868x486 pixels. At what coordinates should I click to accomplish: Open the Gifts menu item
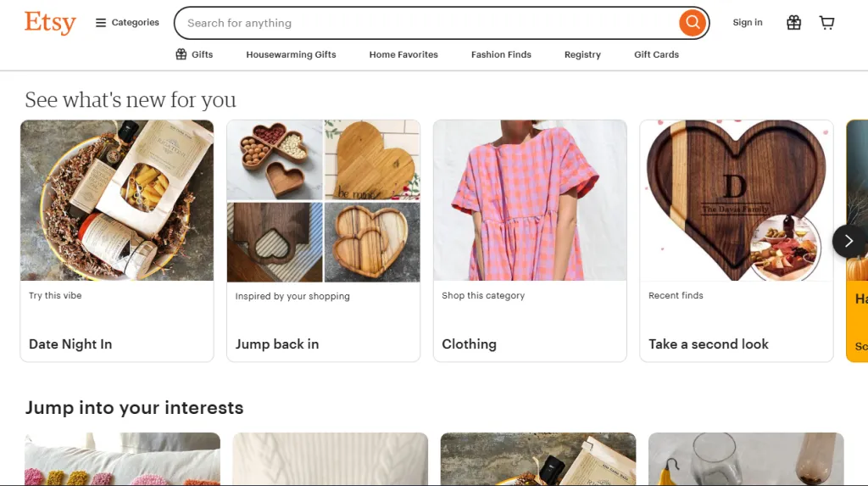[194, 54]
